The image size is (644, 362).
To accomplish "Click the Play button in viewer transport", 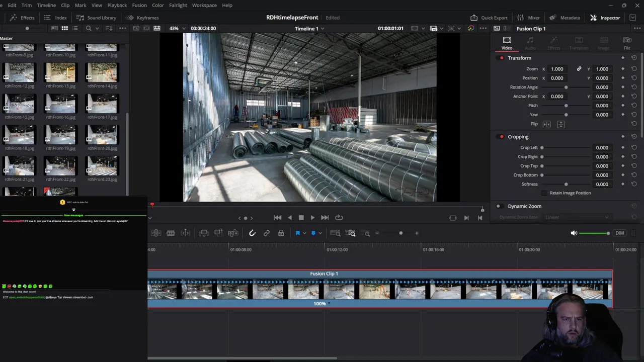I will pos(312,218).
